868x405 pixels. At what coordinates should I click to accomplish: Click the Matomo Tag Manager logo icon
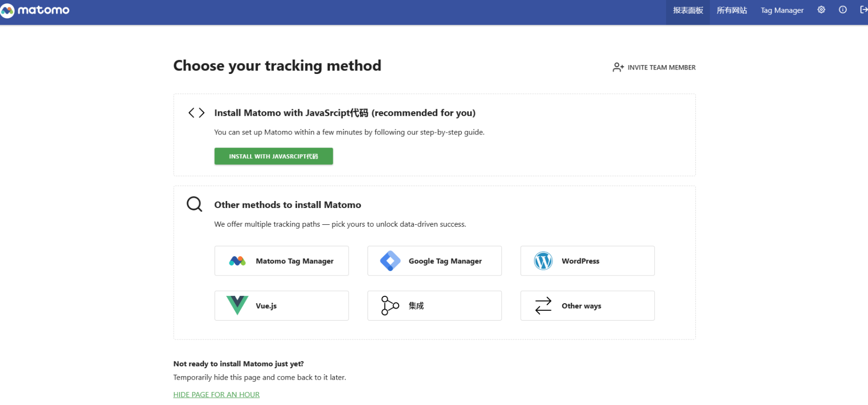click(x=238, y=261)
